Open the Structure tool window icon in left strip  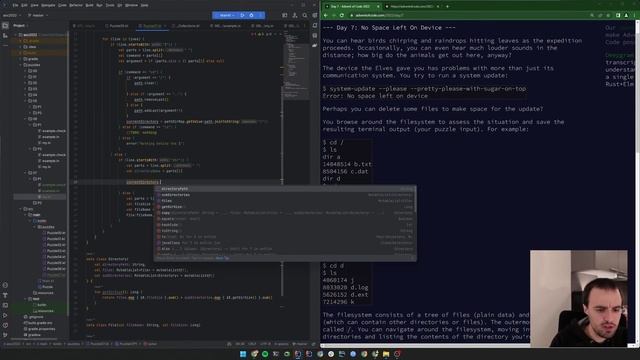[x=5, y=36]
